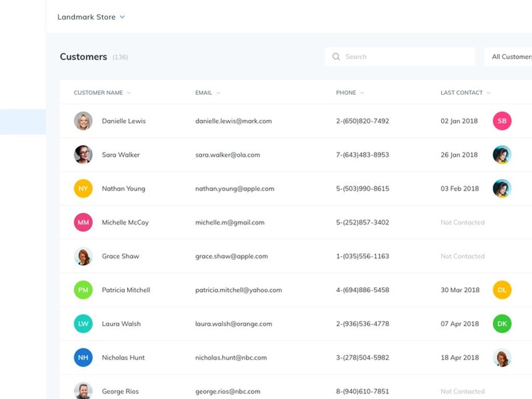Viewport: 532px width, 399px height.
Task: Click Grace Shaw profile photo
Action: [x=83, y=256]
